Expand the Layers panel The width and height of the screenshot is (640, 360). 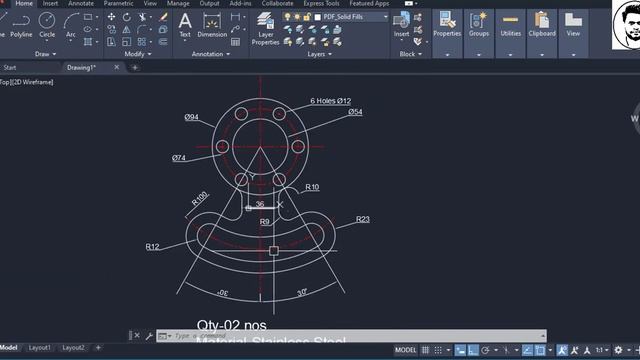[x=320, y=54]
